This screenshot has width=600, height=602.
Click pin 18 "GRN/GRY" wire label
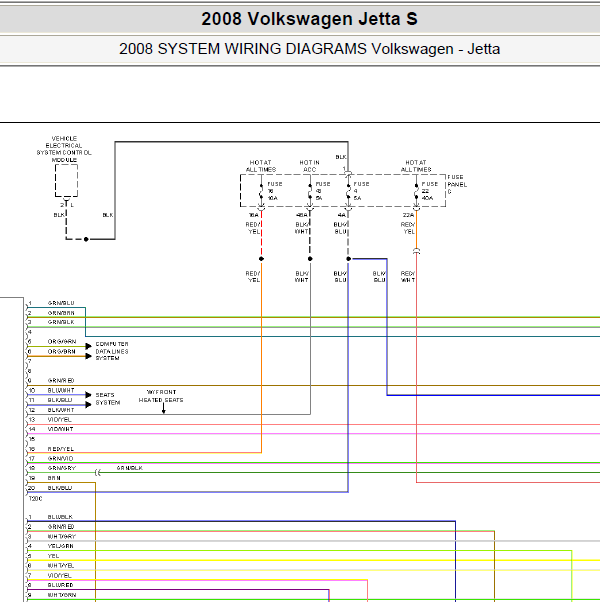click(62, 468)
